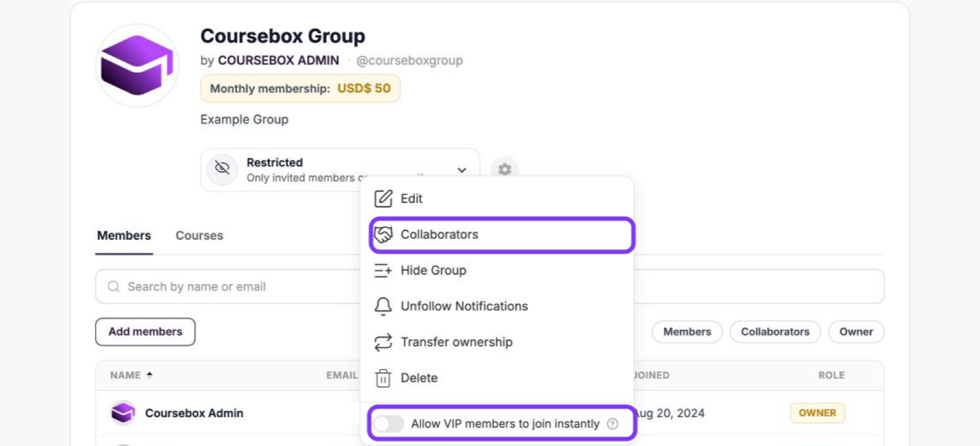The width and height of the screenshot is (980, 446).
Task: Click the Coursebox Admin row avatar
Action: (x=123, y=413)
